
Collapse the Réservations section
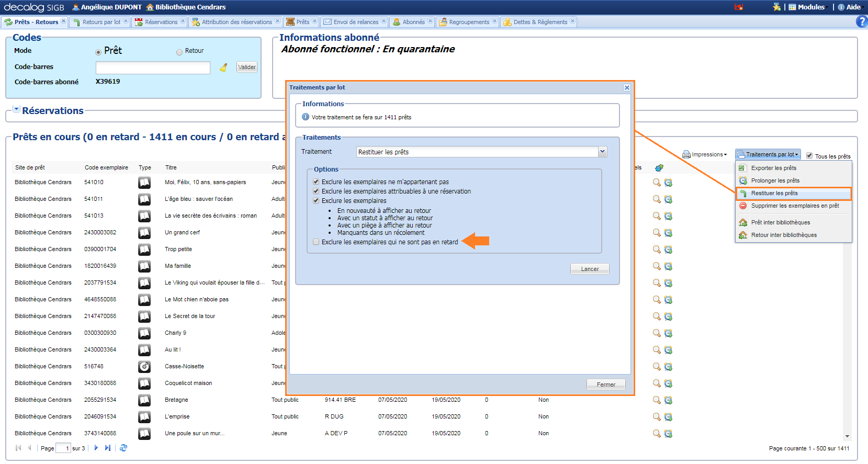(16, 109)
